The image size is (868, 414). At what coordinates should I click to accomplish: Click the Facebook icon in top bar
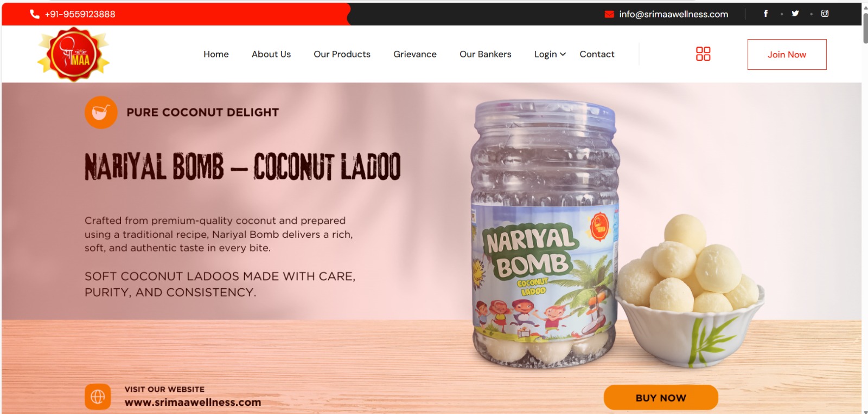[x=765, y=14]
